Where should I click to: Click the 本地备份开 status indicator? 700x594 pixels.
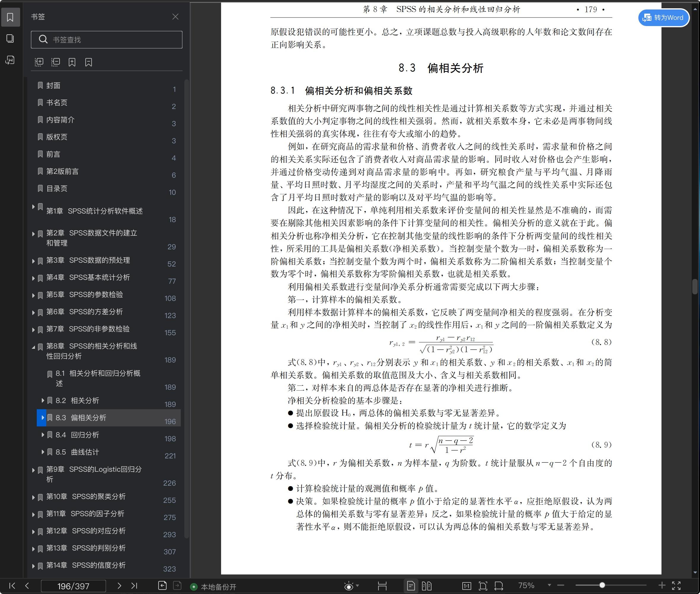point(213,587)
